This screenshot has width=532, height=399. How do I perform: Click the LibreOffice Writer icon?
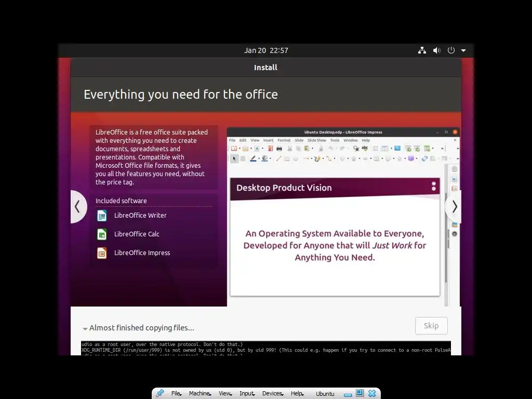(102, 216)
